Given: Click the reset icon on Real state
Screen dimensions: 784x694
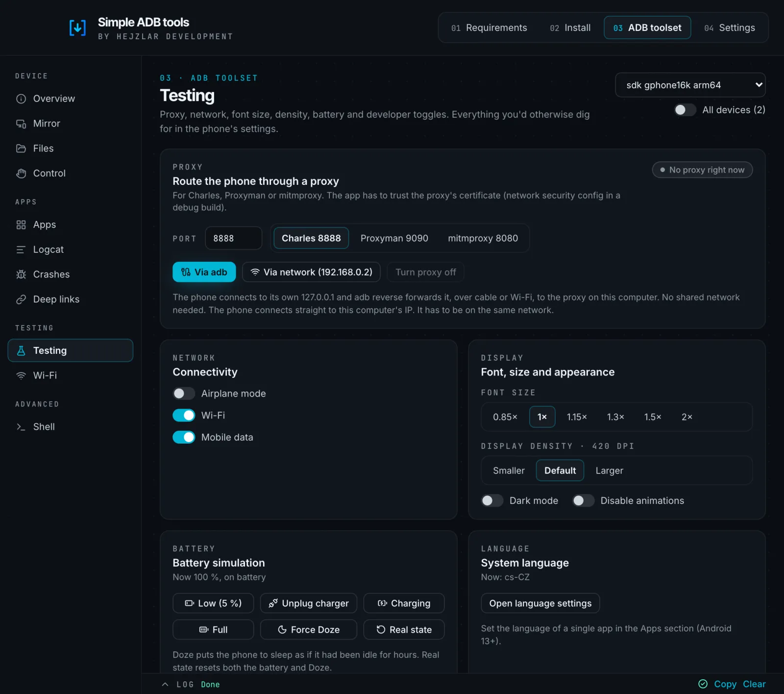Looking at the screenshot, I should click(381, 630).
